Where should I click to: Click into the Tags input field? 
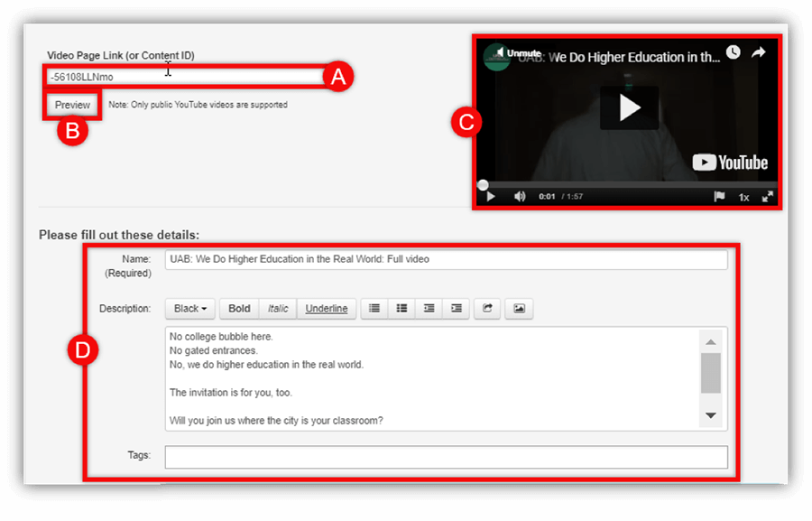[x=446, y=457]
